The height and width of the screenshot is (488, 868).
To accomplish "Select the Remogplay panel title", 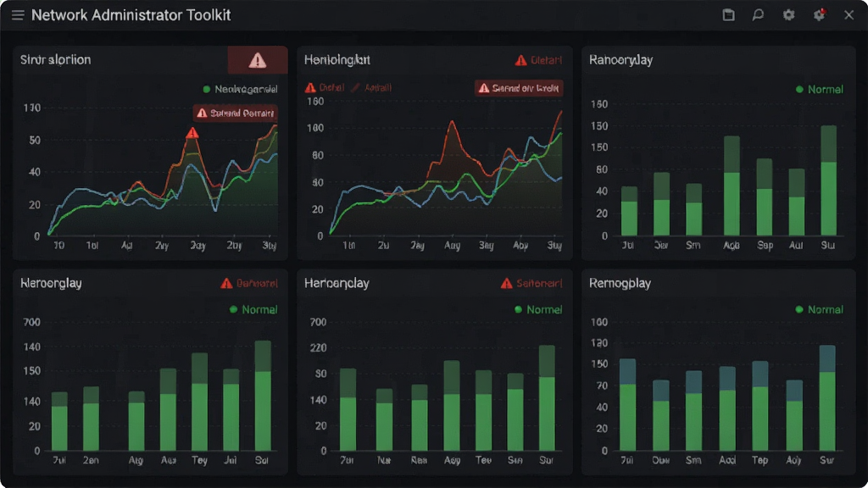I will click(620, 283).
